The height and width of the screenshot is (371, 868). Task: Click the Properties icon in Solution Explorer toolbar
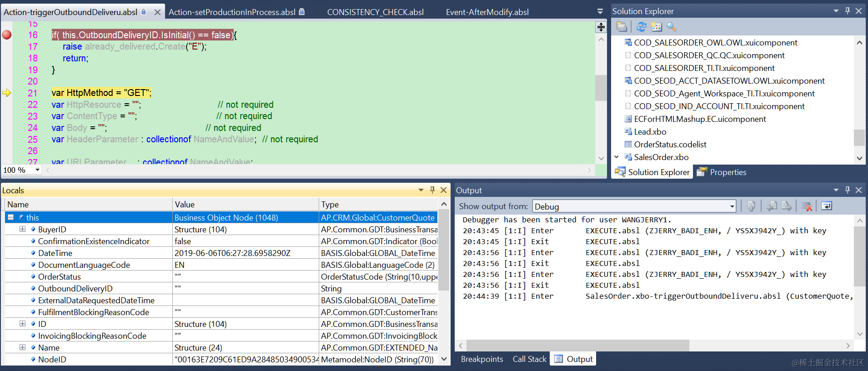tap(622, 27)
